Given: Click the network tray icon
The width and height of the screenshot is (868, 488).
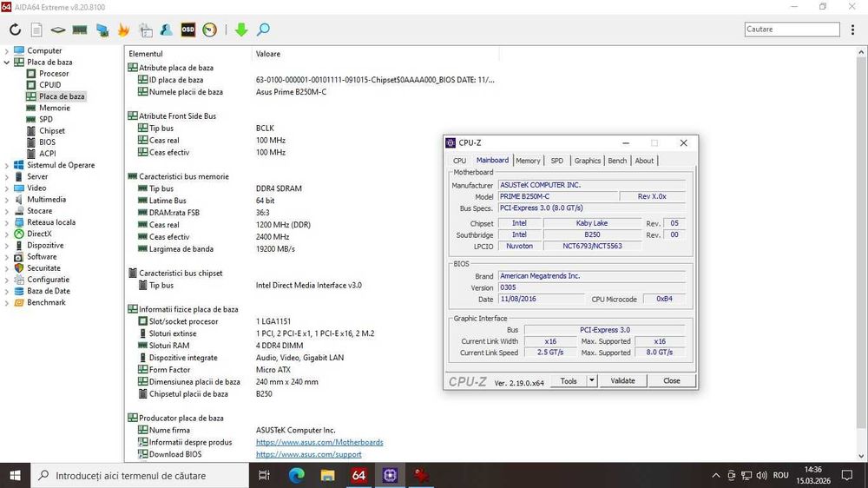Looking at the screenshot, I should [x=746, y=475].
